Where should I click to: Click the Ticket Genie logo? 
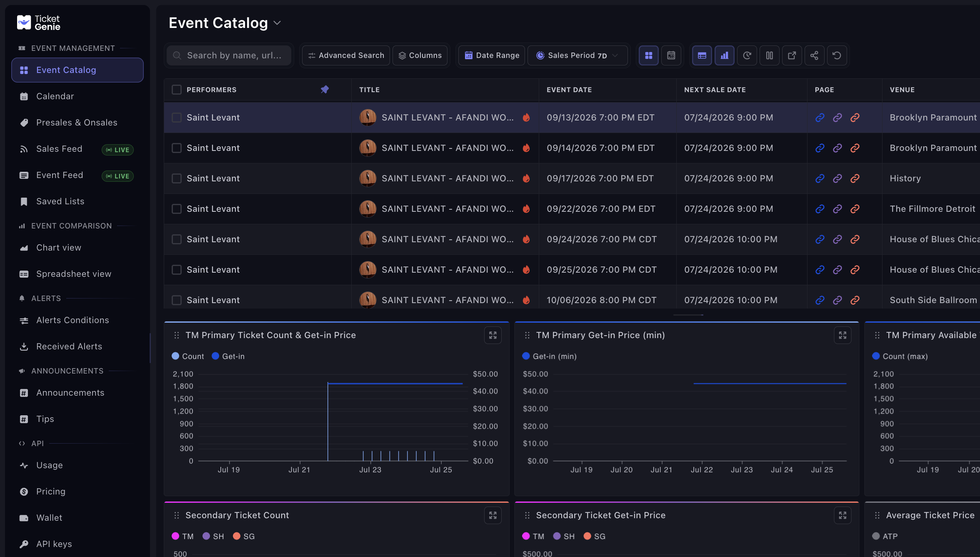(38, 23)
